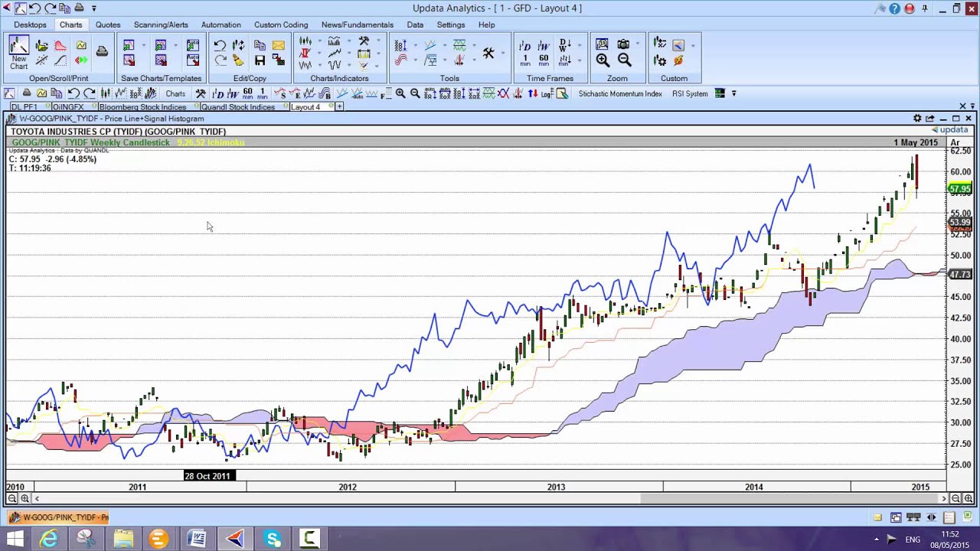Expand the hammer tools dropdown in Charts/Indicators
Image resolution: width=980 pixels, height=551 pixels.
(377, 41)
